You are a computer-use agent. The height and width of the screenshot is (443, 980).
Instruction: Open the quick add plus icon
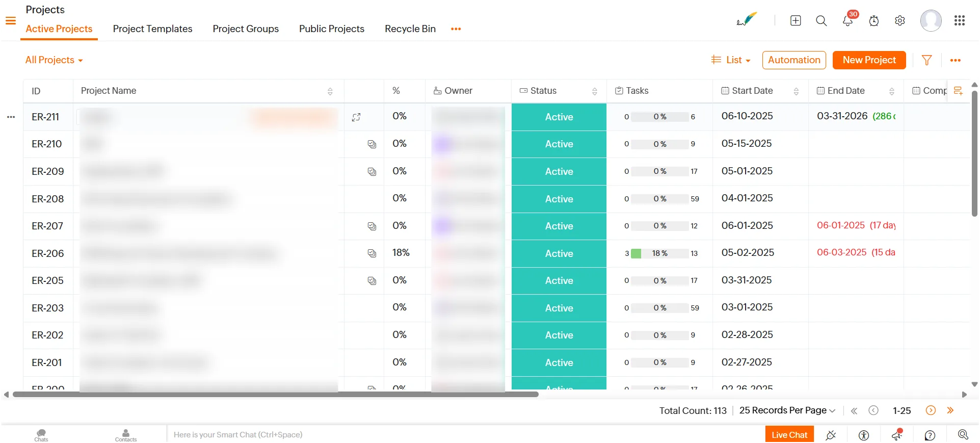796,20
